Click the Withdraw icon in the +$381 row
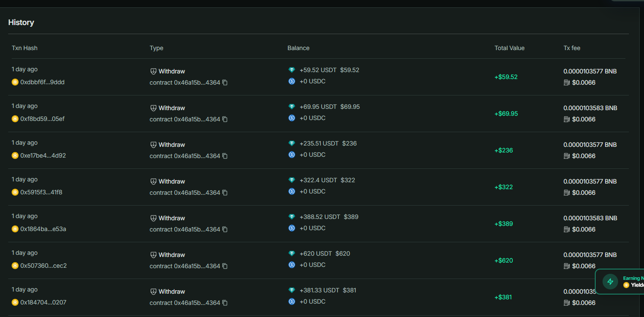The image size is (644, 317). pyautogui.click(x=153, y=292)
